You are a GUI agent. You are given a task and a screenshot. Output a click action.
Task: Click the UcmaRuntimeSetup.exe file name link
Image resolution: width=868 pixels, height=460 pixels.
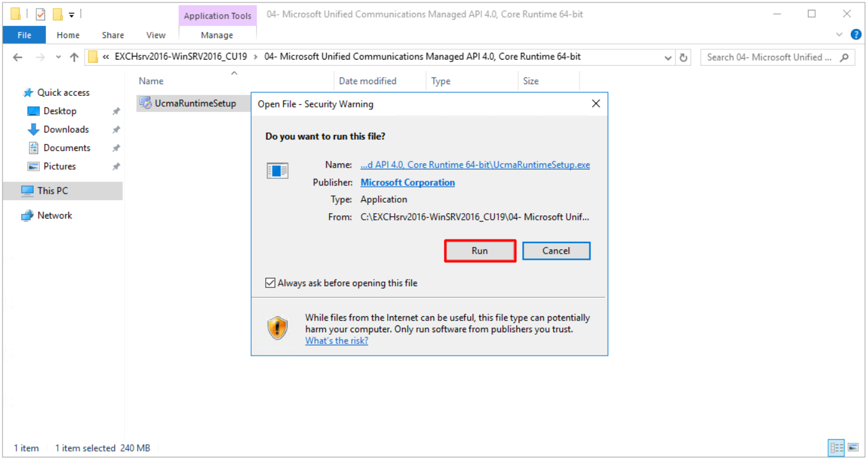tap(475, 165)
